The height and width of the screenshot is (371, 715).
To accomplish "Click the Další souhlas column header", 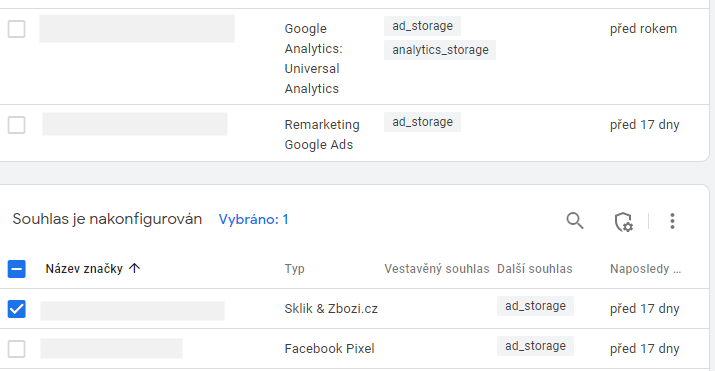I will pyautogui.click(x=534, y=269).
